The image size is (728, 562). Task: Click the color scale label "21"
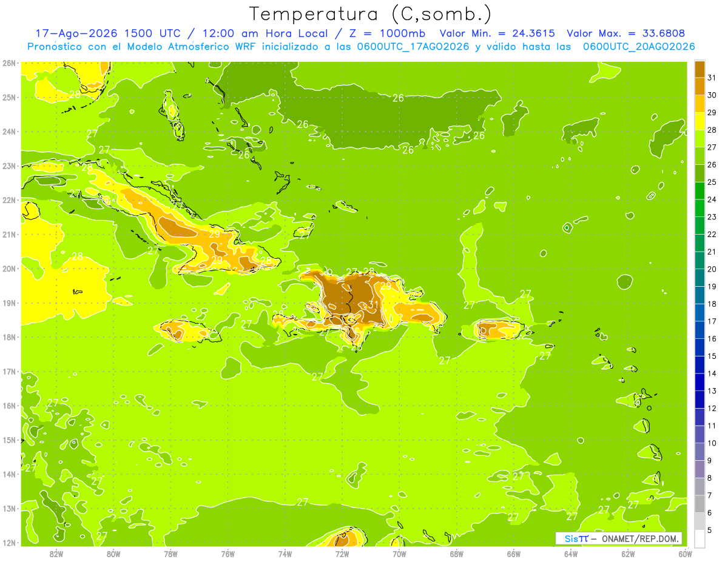point(712,252)
